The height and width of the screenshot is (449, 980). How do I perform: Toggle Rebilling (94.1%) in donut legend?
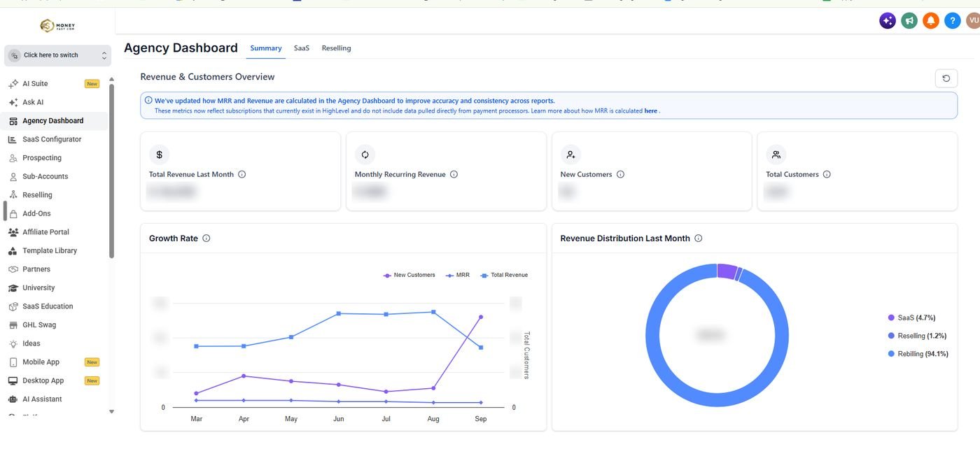(918, 354)
